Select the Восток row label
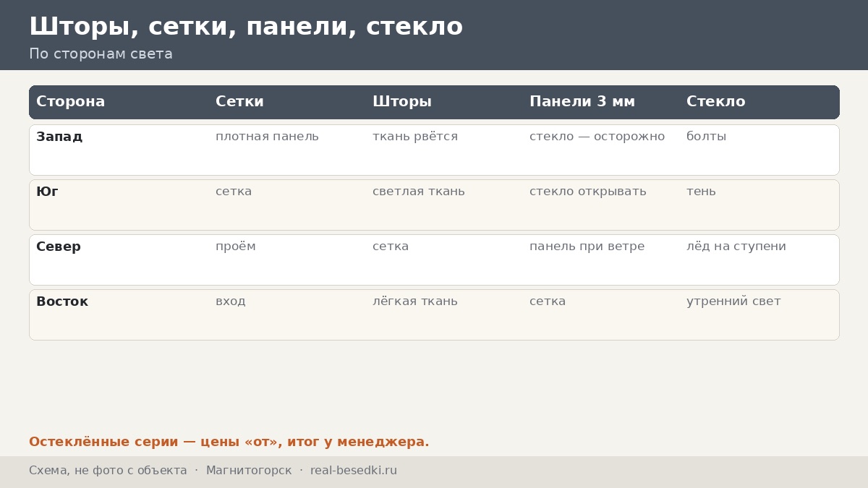This screenshot has width=868, height=488. point(62,301)
